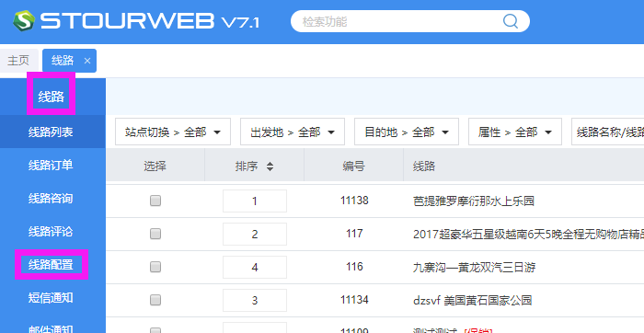Open 线路配置 in the sidebar

tap(51, 264)
